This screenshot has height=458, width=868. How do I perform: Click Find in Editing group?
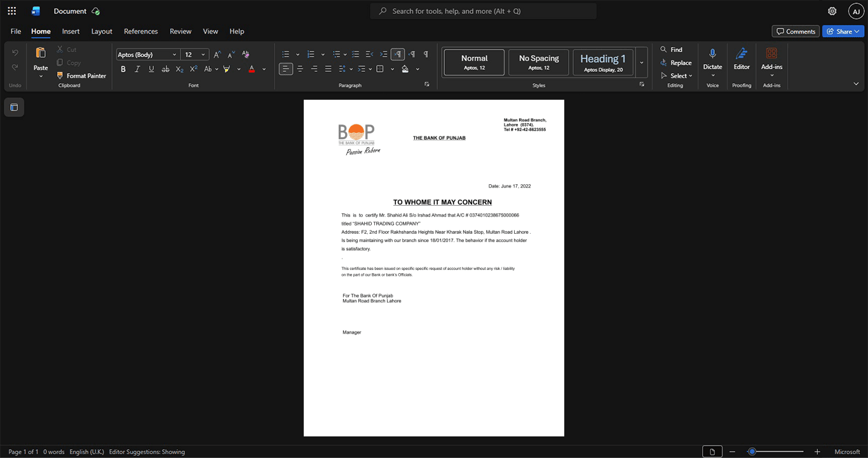tap(672, 50)
